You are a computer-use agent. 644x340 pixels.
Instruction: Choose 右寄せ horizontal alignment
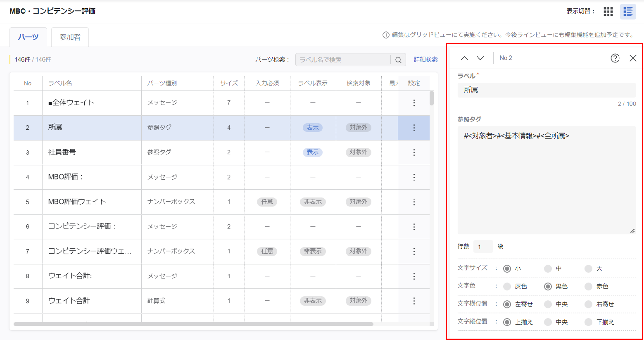588,304
